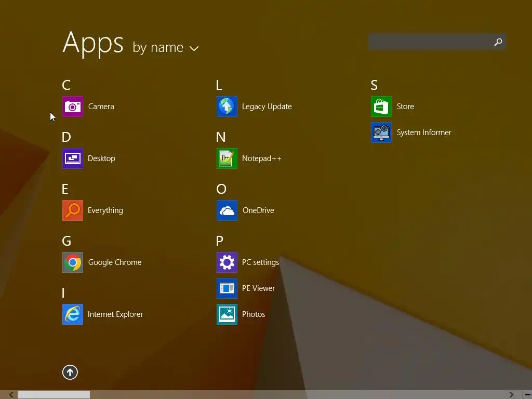Expand the 'by name' sort dropdown

tap(194, 48)
